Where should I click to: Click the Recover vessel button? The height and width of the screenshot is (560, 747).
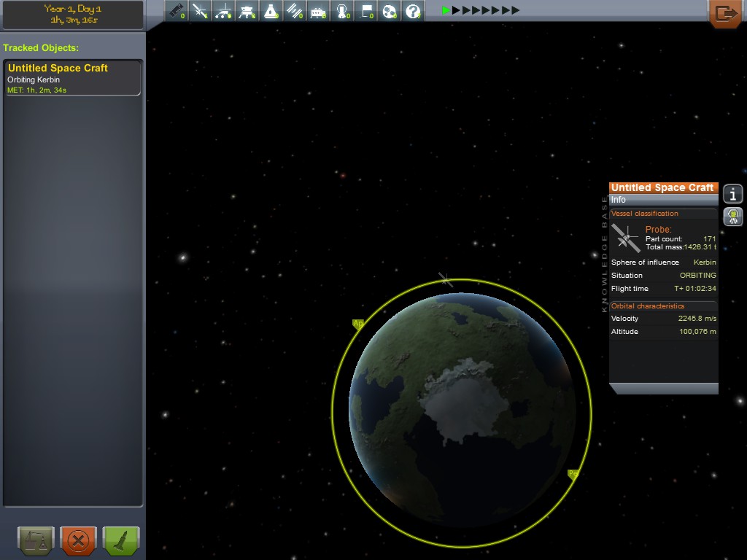pyautogui.click(x=36, y=540)
